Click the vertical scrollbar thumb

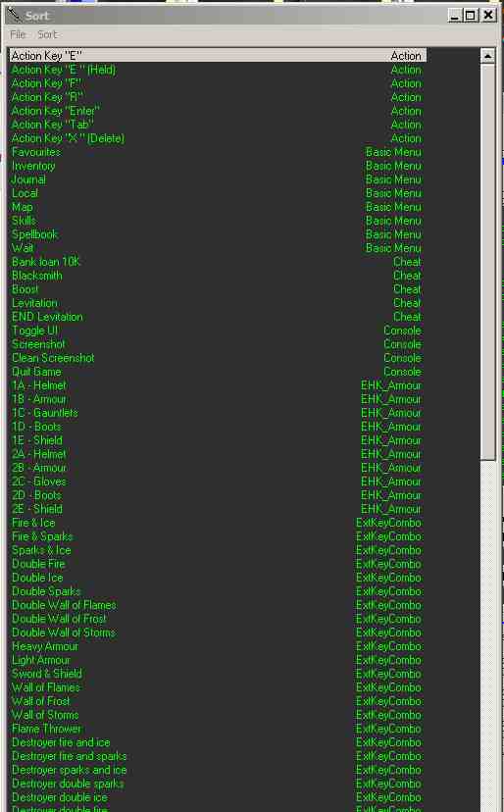487,262
